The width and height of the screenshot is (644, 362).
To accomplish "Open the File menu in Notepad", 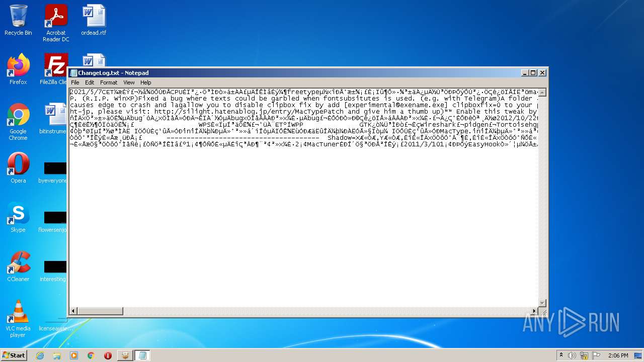I will [75, 82].
